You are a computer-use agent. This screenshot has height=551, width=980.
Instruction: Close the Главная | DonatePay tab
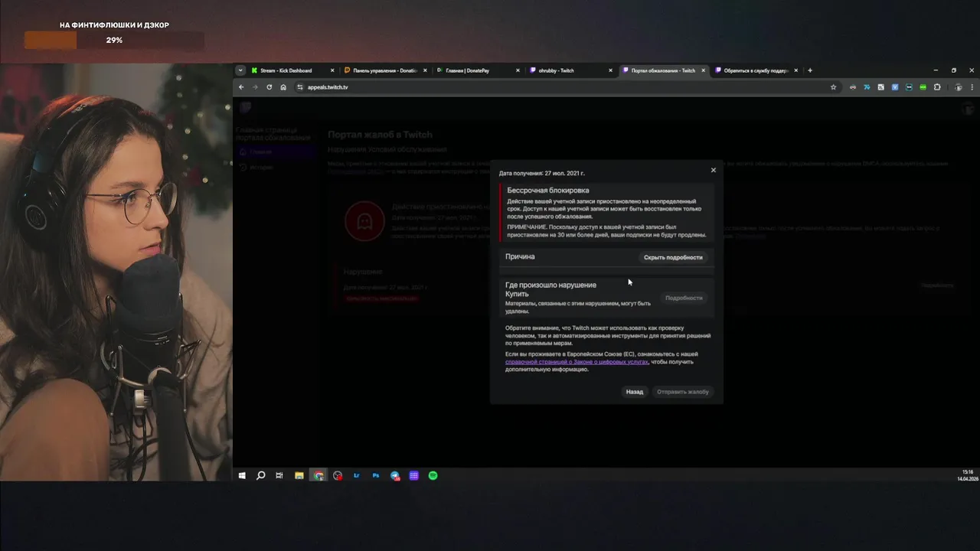coord(518,70)
